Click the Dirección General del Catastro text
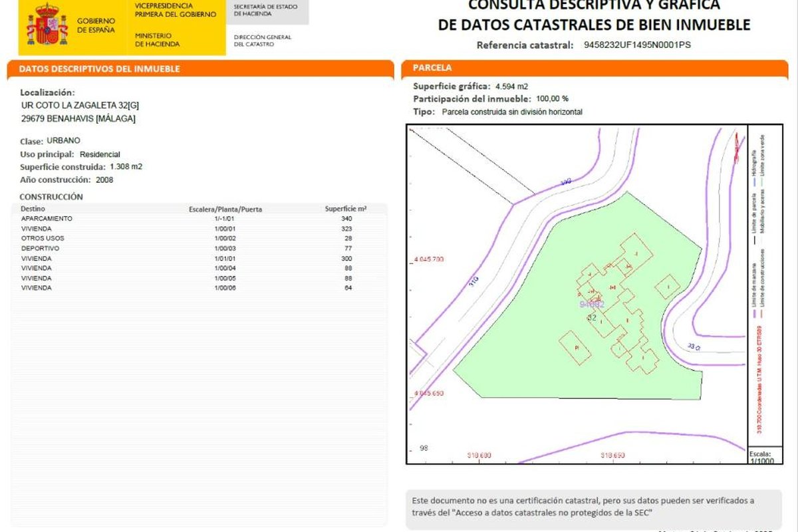This screenshot has height=532, width=798. pos(263,41)
